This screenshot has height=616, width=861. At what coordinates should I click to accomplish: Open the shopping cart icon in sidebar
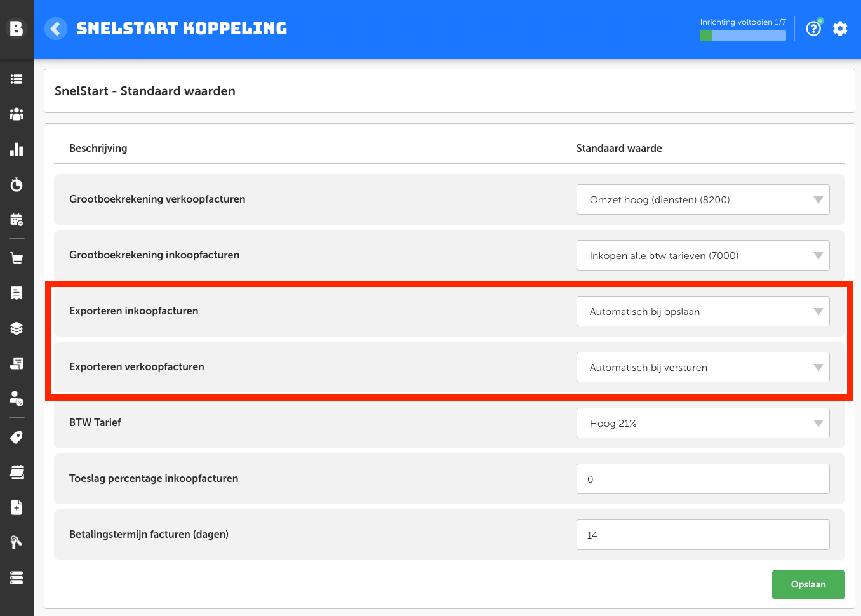(17, 258)
